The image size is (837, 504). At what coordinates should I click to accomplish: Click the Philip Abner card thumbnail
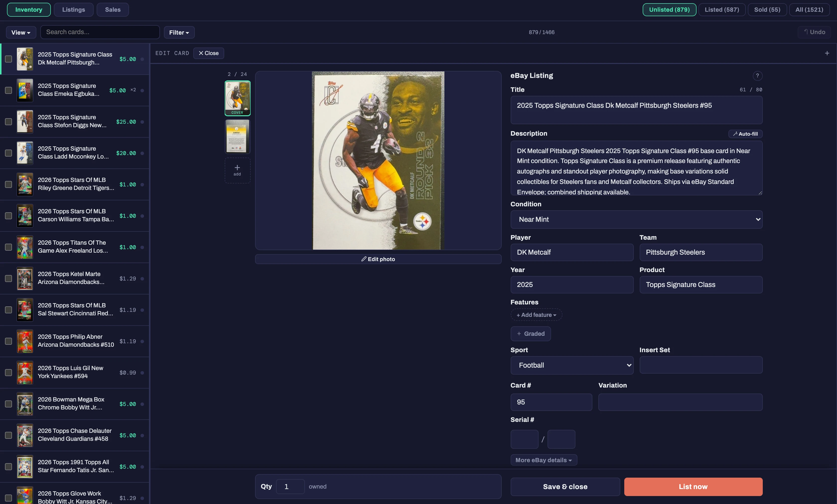pos(25,341)
